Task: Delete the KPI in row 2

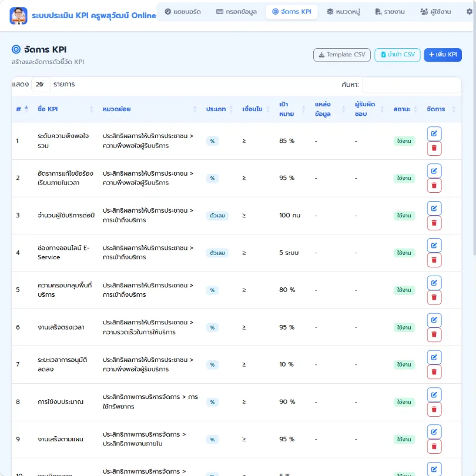Action: point(434,186)
